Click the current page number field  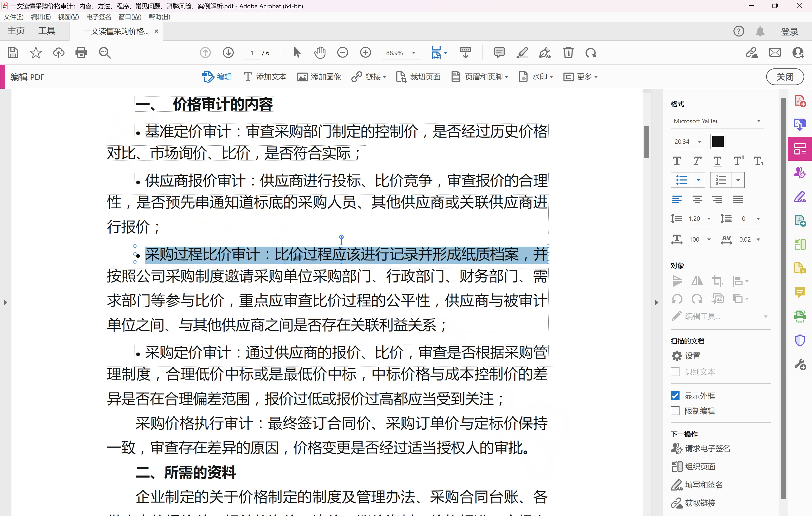click(252, 53)
